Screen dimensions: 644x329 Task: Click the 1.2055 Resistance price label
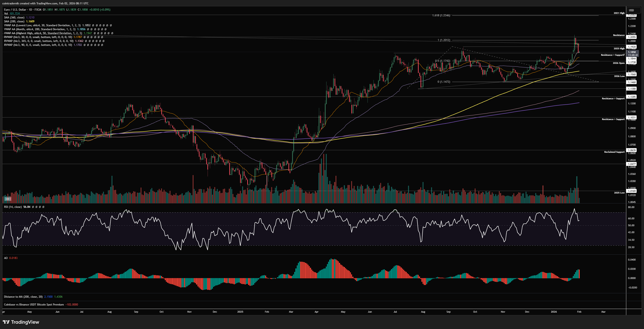pos(632,37)
